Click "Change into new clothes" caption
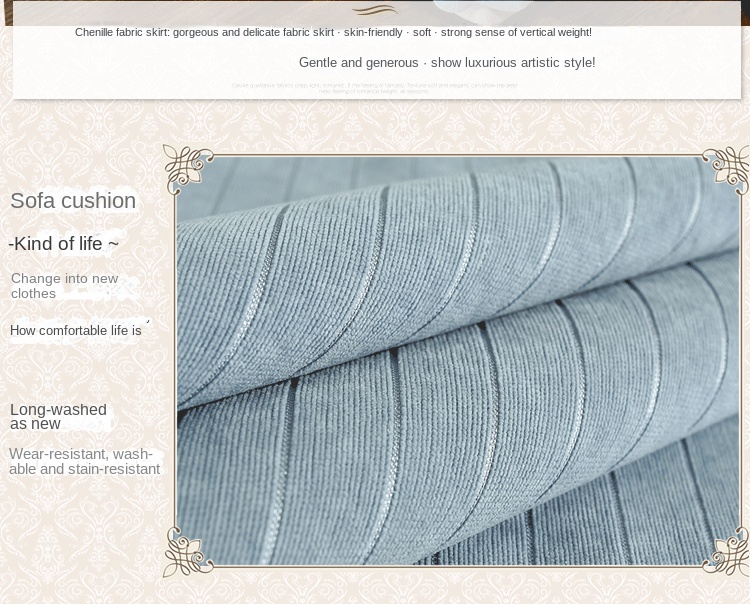Viewport: 750px width, 604px height. point(64,286)
